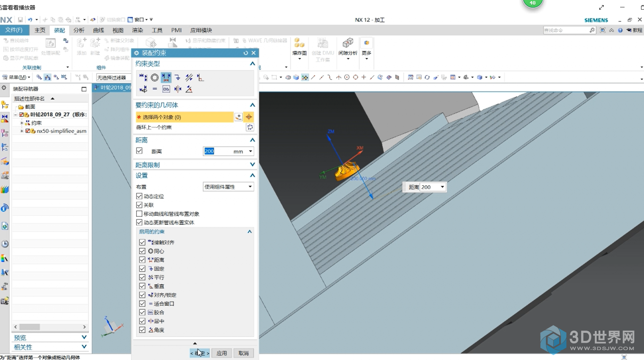Switch to the 主页 ribbon tab
The width and height of the screenshot is (644, 360).
pyautogui.click(x=40, y=30)
